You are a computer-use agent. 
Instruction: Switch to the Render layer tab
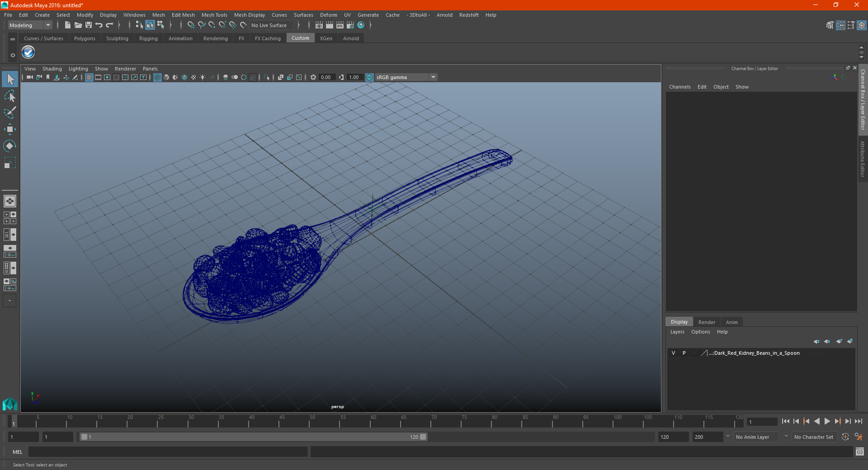707,322
